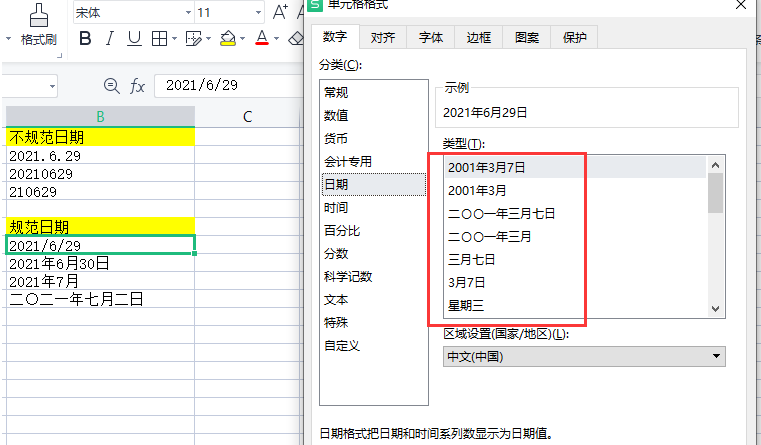Apply cell borders icon
The width and height of the screenshot is (761, 445).
[159, 38]
